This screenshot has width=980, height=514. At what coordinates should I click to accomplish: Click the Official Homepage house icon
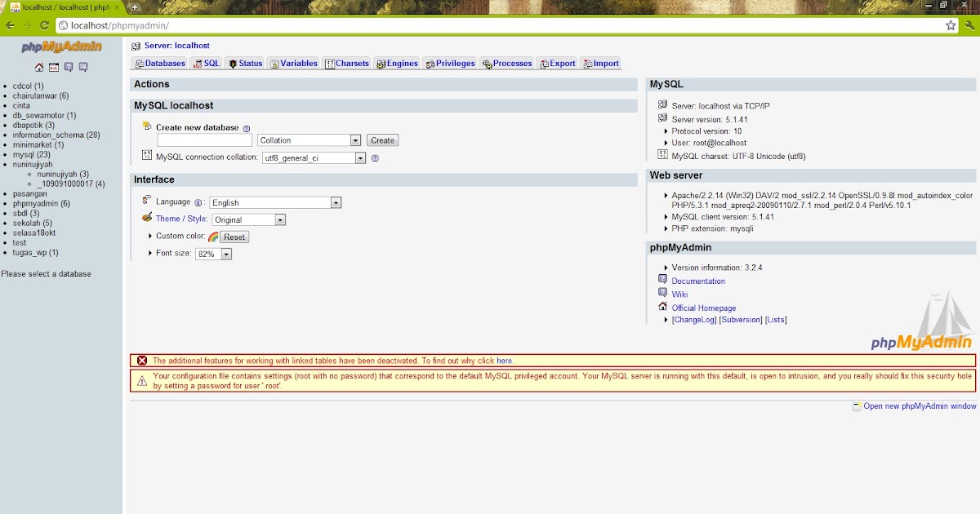(663, 307)
